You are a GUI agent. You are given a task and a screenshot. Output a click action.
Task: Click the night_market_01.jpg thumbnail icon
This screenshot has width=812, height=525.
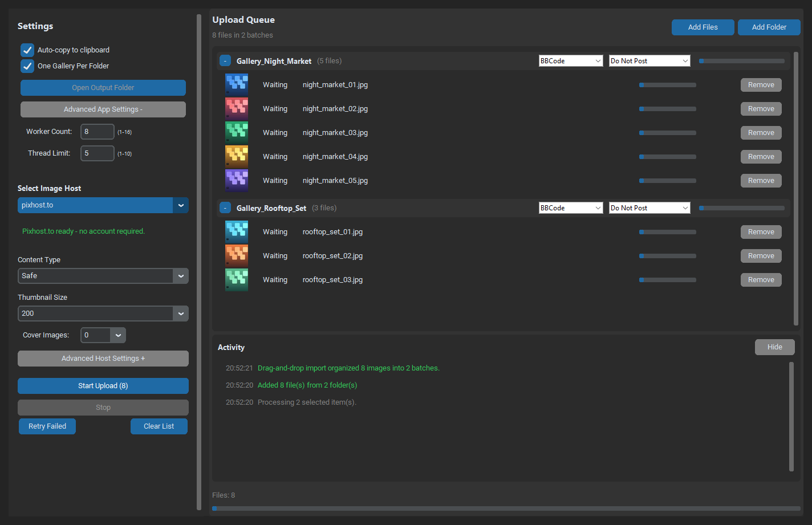[237, 85]
